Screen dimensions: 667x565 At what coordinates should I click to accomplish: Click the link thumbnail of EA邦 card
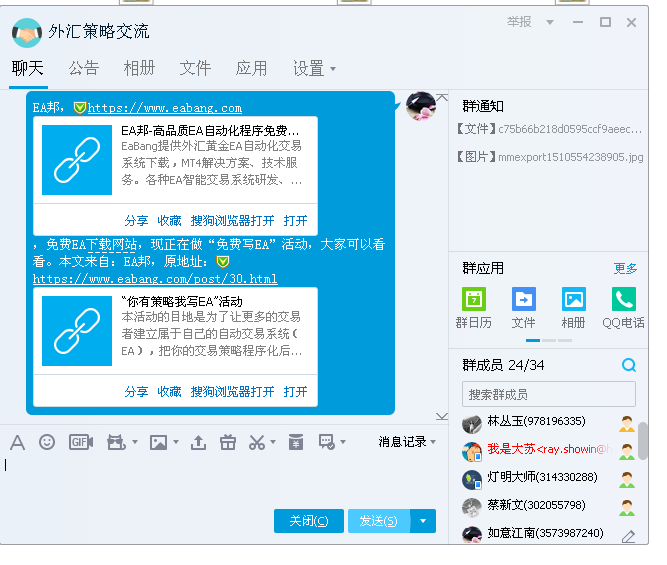(x=77, y=160)
